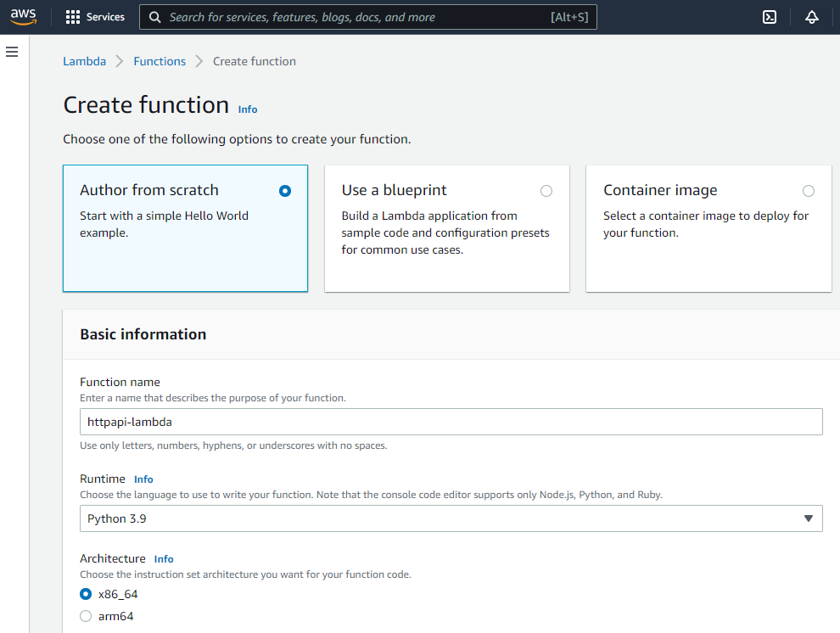Click the Function name input field
The image size is (840, 633).
coord(451,422)
